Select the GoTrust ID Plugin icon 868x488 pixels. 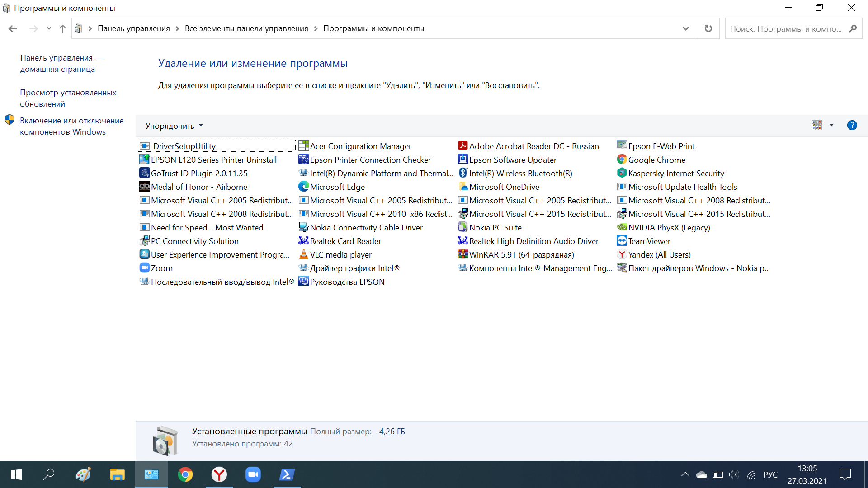coord(144,173)
